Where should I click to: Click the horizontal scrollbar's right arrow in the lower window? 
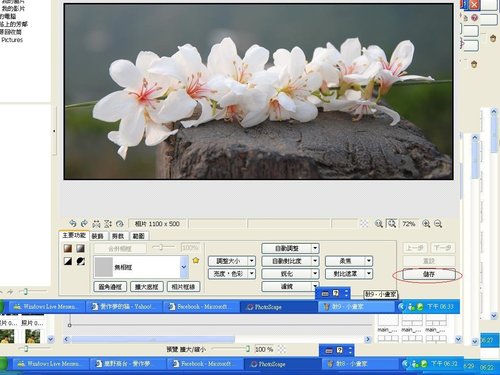coord(368,339)
